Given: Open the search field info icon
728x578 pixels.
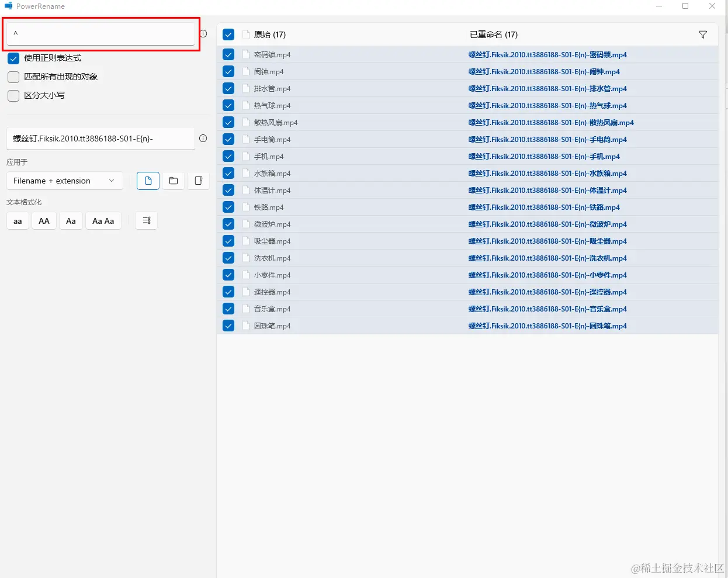Looking at the screenshot, I should (203, 34).
